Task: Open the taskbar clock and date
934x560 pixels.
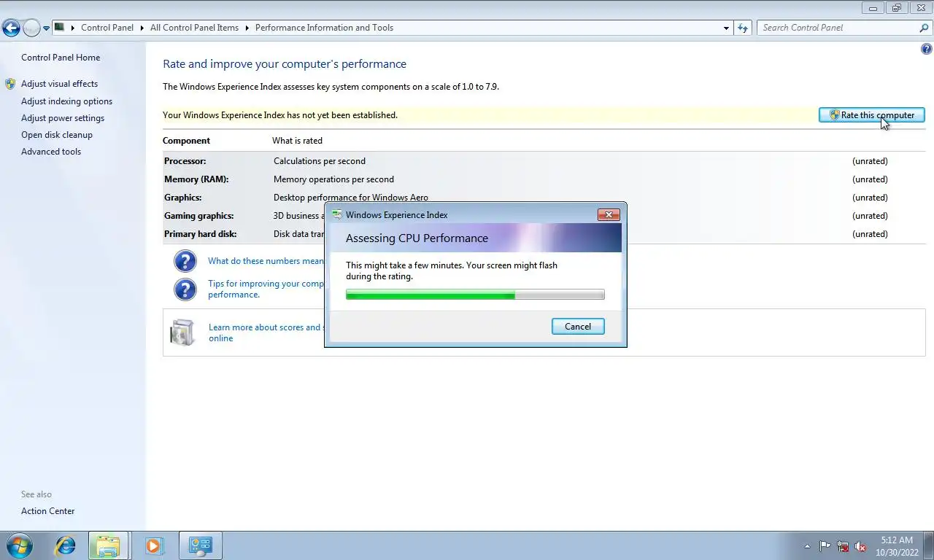Action: (x=897, y=546)
